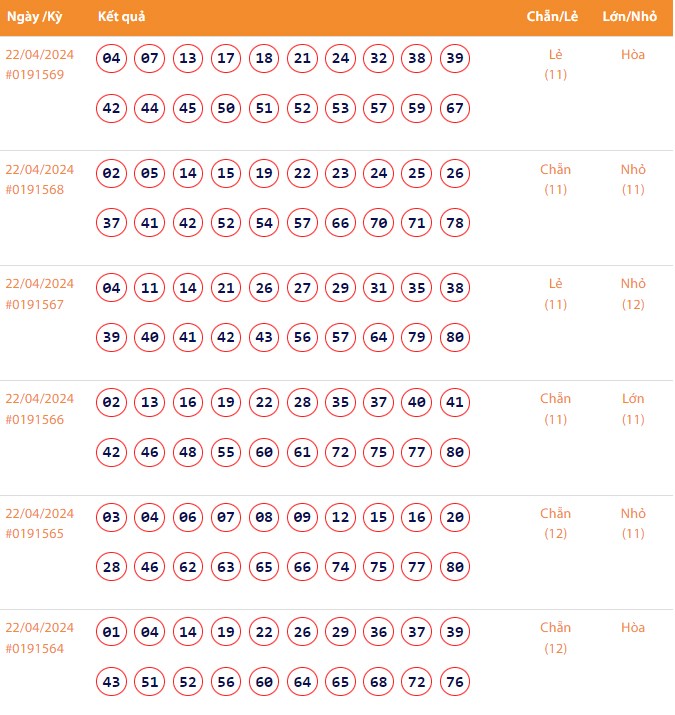The height and width of the screenshot is (715, 675).
Task: Select number ball 78 in draw #0191568
Action: (455, 223)
